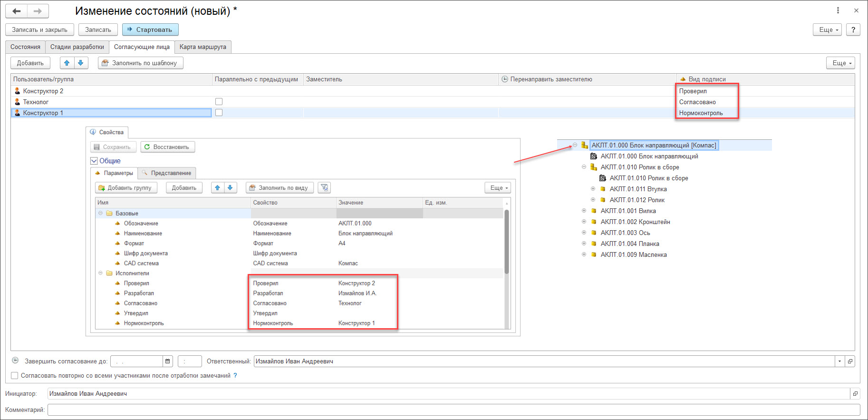This screenshot has width=868, height=420.
Task: Click into the Комментарий input field
Action: point(453,410)
